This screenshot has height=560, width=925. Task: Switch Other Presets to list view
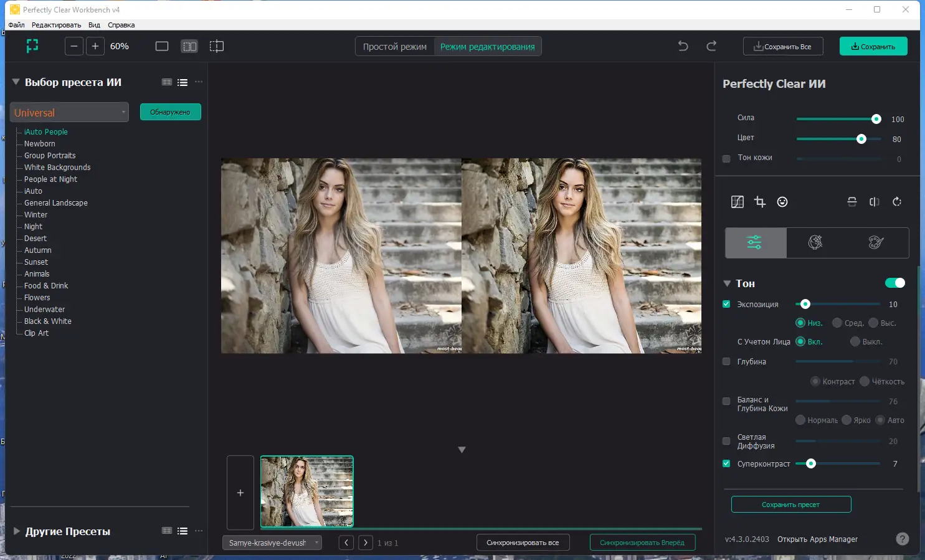pyautogui.click(x=183, y=531)
